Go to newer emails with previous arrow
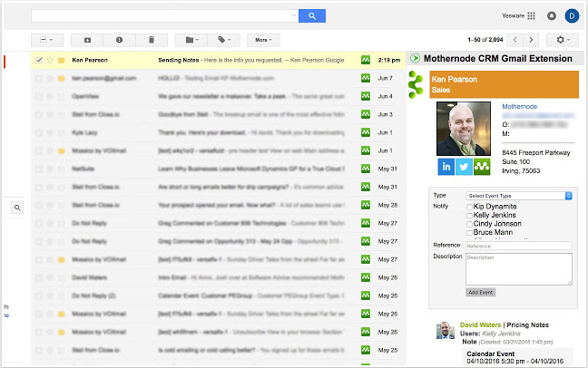 click(x=515, y=40)
